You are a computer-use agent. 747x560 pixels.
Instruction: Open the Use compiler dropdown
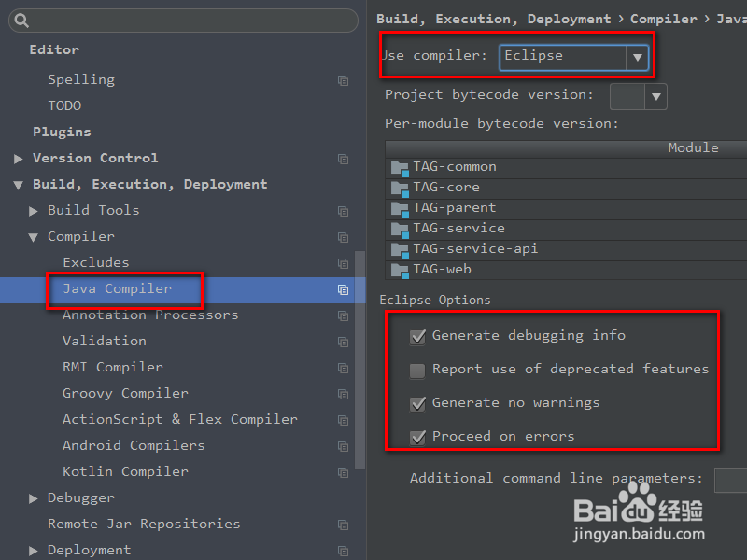pyautogui.click(x=636, y=57)
